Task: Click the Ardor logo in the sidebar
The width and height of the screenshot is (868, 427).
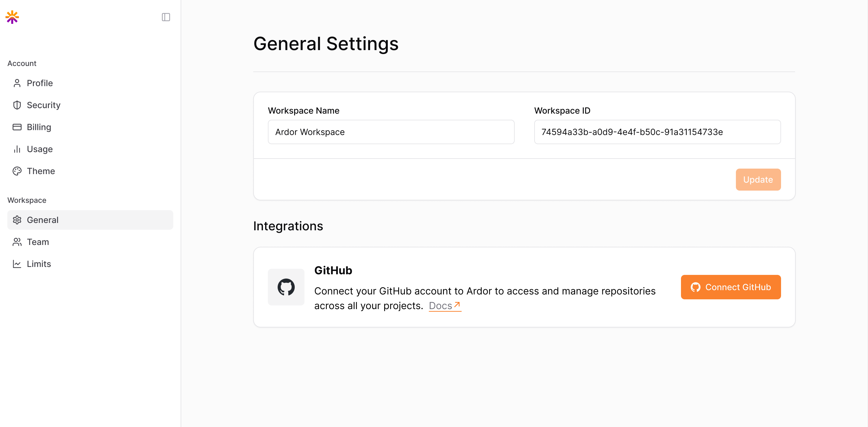Action: point(12,17)
